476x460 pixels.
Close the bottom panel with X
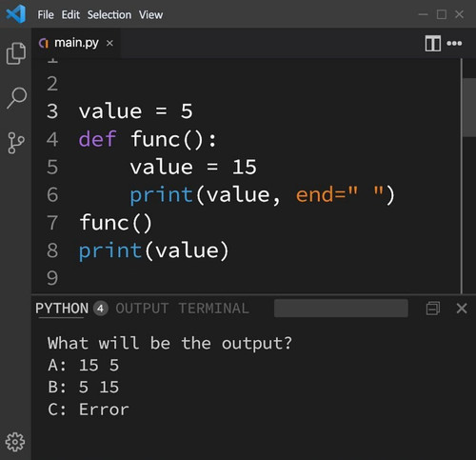coord(462,309)
